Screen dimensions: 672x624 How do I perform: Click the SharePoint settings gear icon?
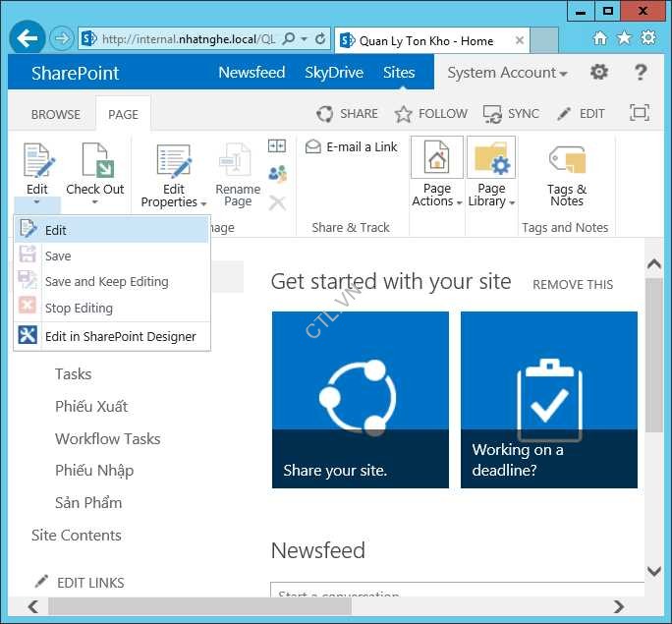coord(598,73)
